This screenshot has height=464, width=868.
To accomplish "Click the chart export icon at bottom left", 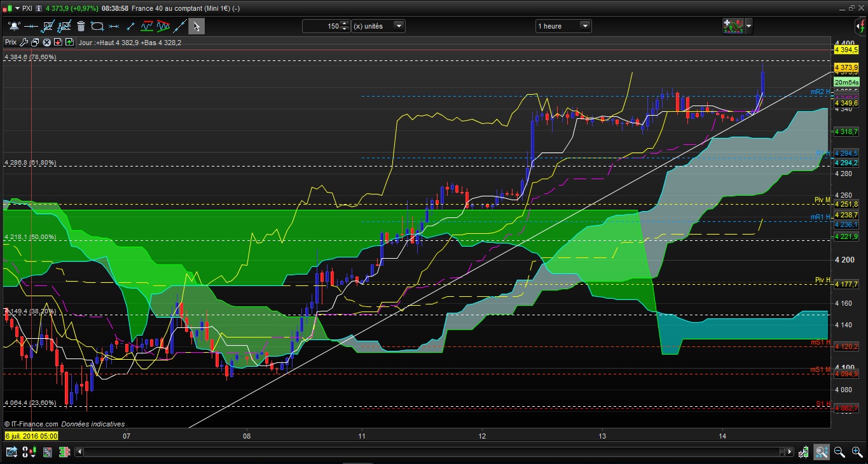I will coord(11,453).
